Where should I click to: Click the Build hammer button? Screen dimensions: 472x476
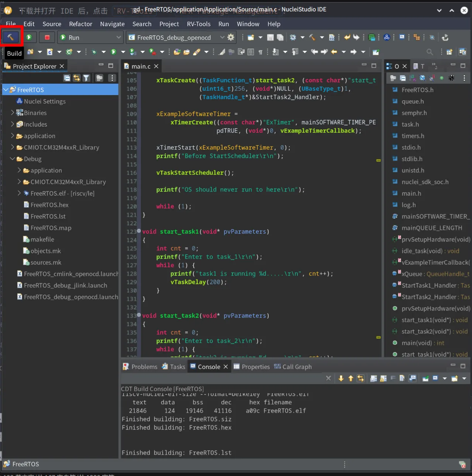coord(10,37)
